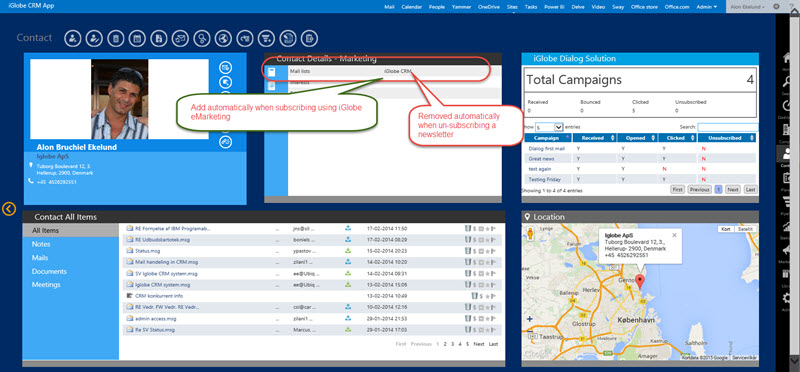Sort by Unsubscribed column header
Screen dimensions: 800x372
click(x=727, y=138)
